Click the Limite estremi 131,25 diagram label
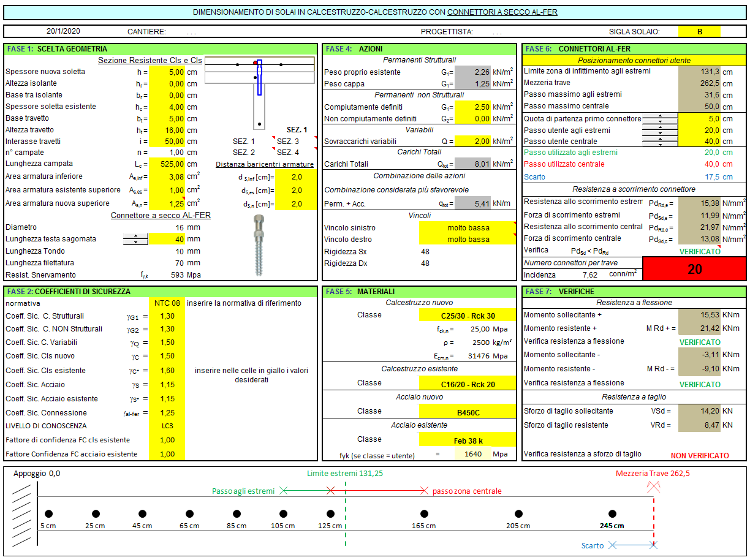The image size is (750, 560). point(346,473)
